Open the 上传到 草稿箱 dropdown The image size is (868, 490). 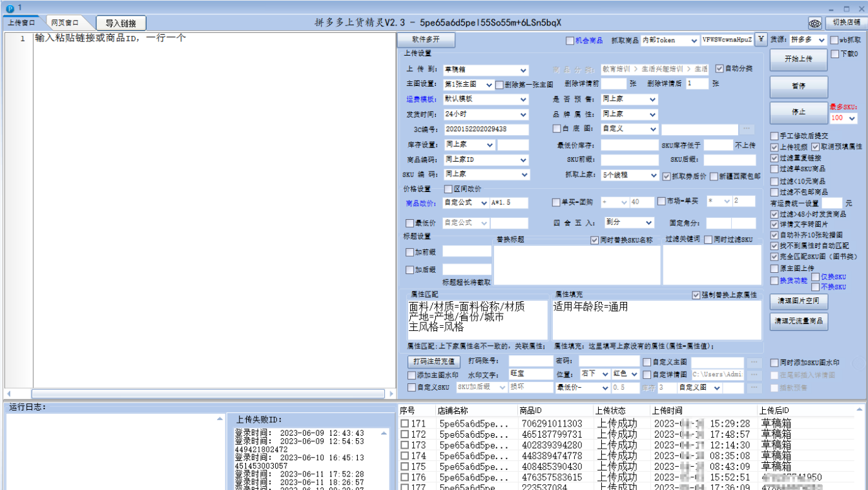(523, 70)
